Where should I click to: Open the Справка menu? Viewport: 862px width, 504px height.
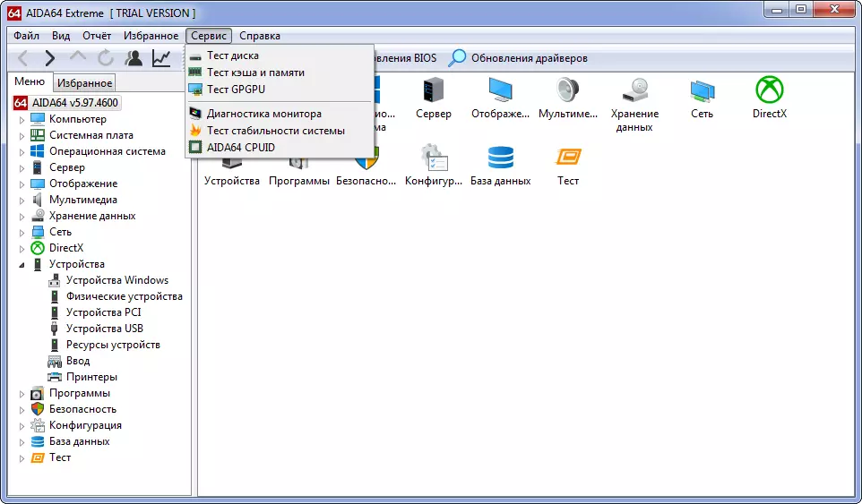click(x=260, y=36)
